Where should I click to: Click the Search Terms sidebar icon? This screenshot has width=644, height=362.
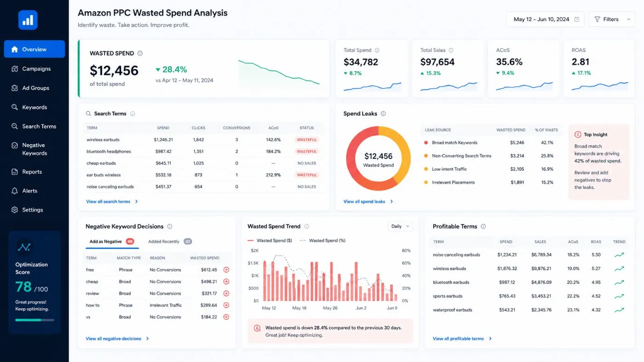tap(14, 126)
